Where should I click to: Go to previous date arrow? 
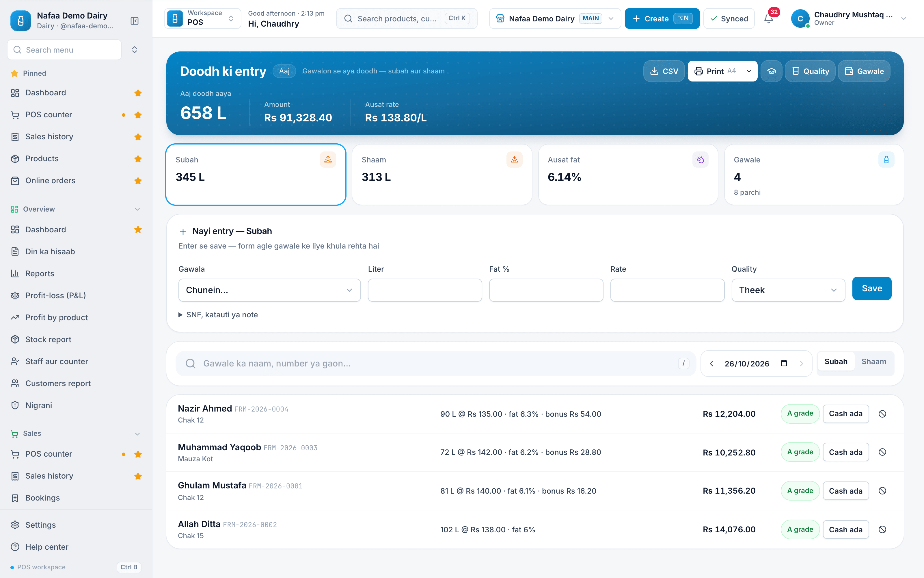coord(711,364)
